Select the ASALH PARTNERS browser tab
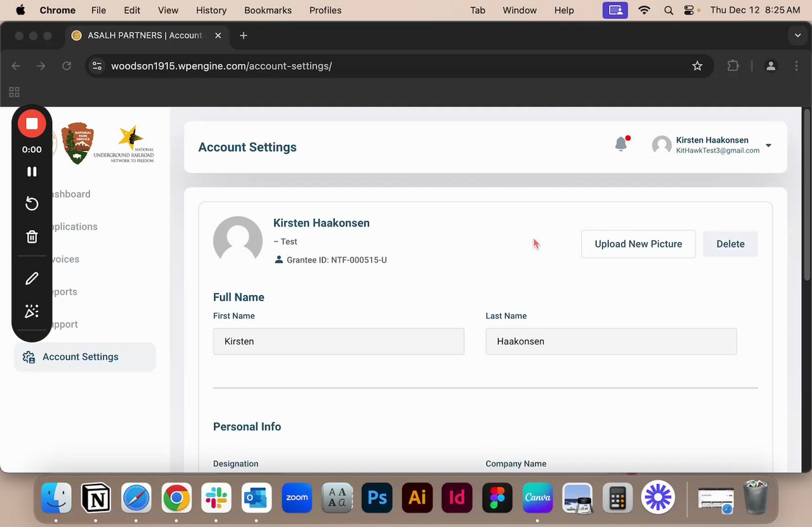Viewport: 812px width, 527px height. click(147, 36)
